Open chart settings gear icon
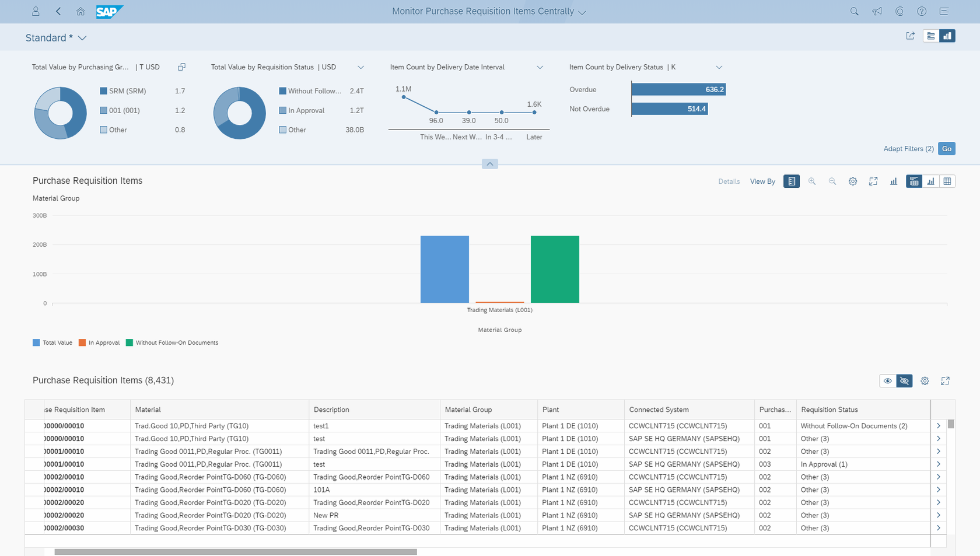This screenshot has height=556, width=980. 853,181
